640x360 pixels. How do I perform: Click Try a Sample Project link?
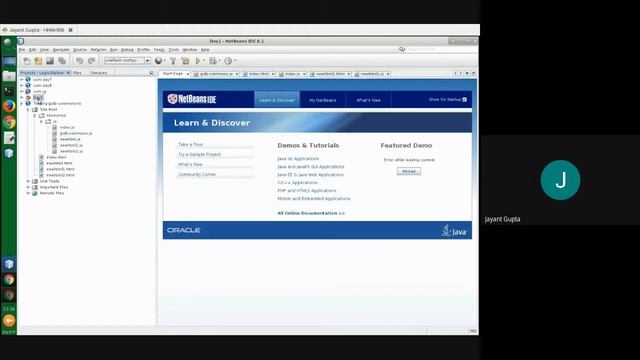(199, 154)
